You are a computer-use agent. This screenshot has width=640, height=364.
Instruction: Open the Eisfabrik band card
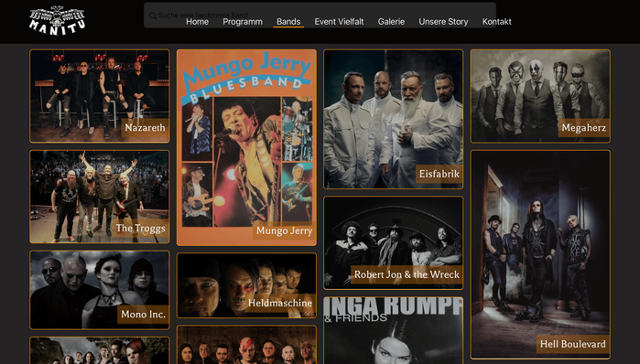coord(394,120)
